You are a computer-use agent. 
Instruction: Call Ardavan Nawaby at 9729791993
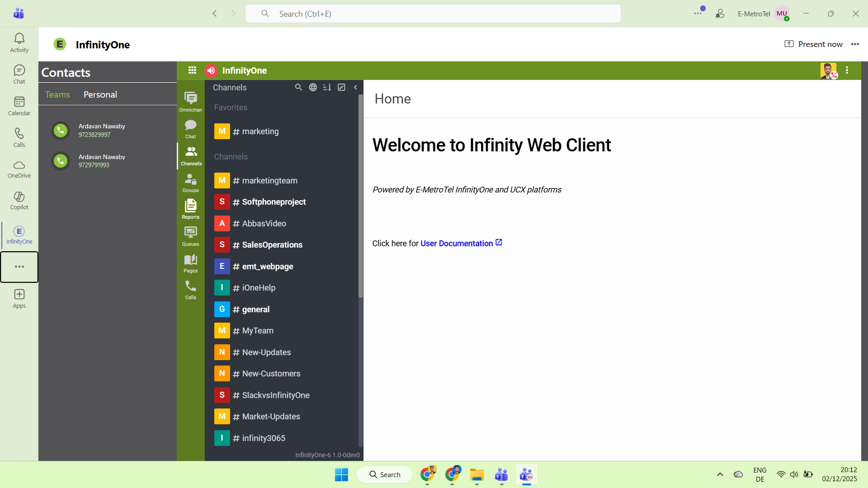coord(61,161)
